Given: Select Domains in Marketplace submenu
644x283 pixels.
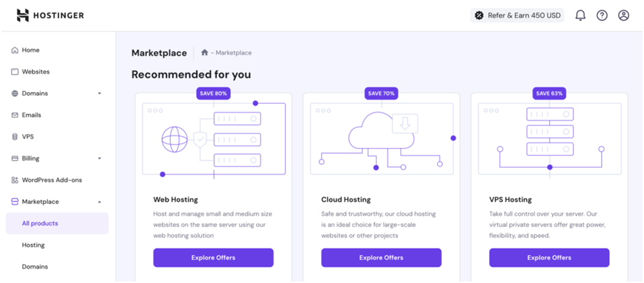Looking at the screenshot, I should coord(35,267).
